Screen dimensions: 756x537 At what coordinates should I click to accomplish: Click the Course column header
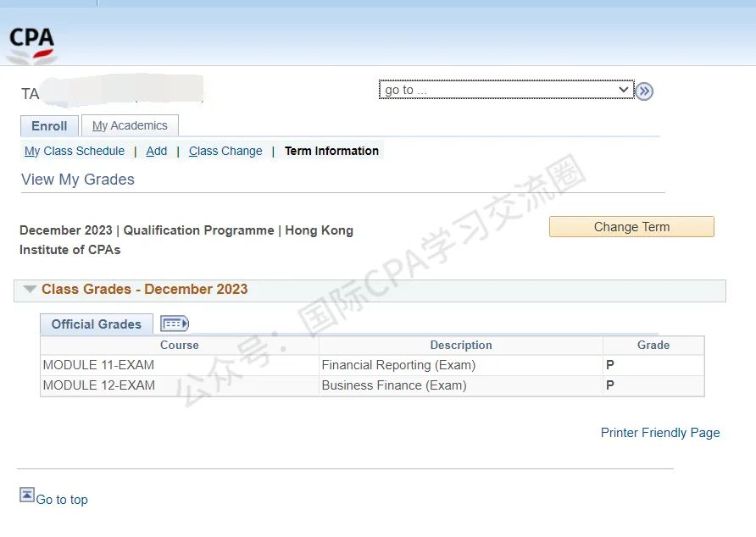(180, 345)
